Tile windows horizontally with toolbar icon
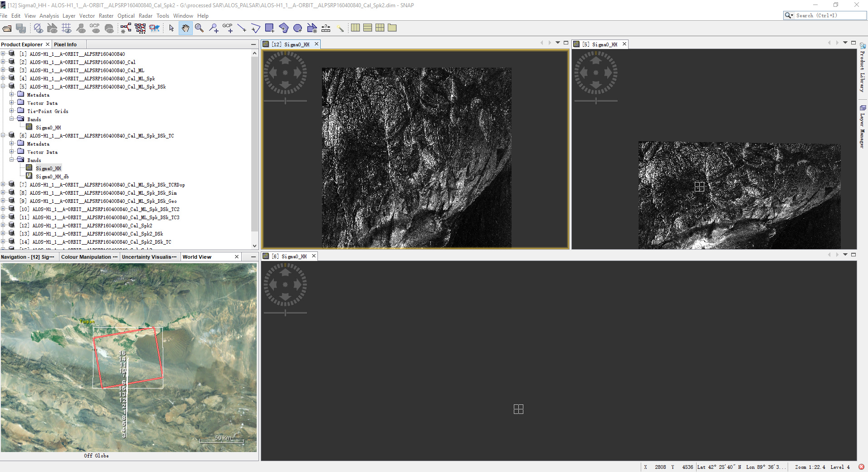Screen dimensions: 868x472 tap(368, 28)
